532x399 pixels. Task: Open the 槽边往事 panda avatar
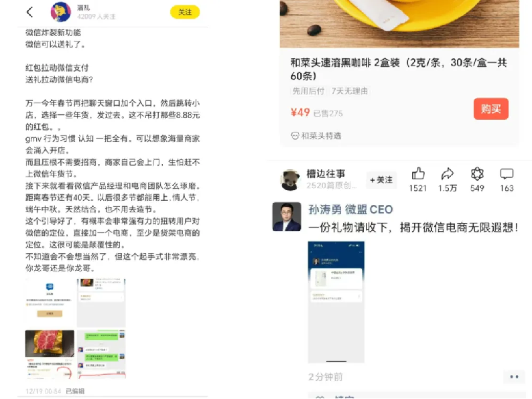tap(290, 180)
